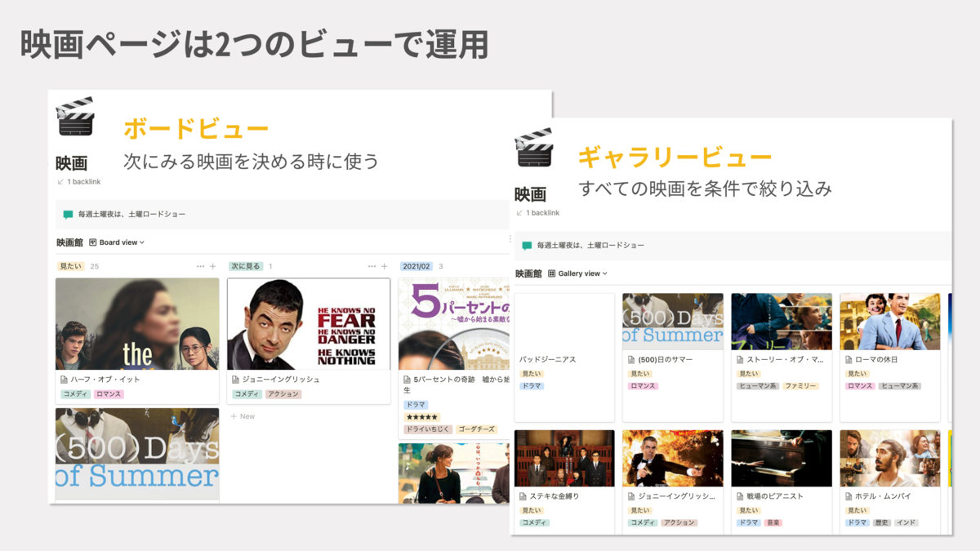Click + New under 次に見る column
The width and height of the screenshot is (980, 551).
(243, 416)
